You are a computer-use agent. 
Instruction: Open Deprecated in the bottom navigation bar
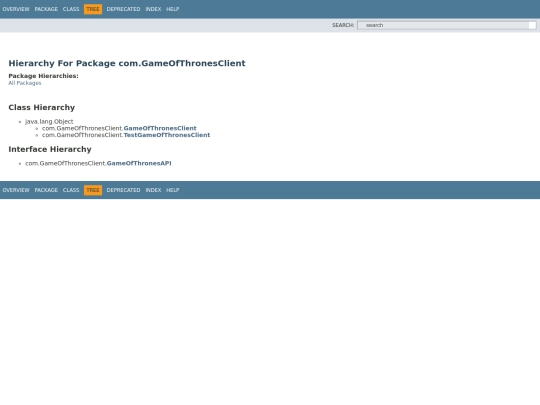123,190
